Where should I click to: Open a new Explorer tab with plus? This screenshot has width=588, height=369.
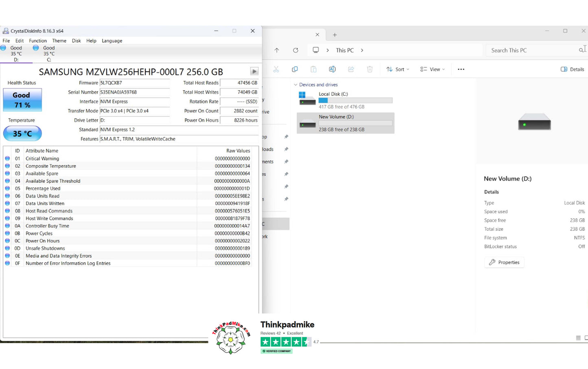click(x=335, y=35)
